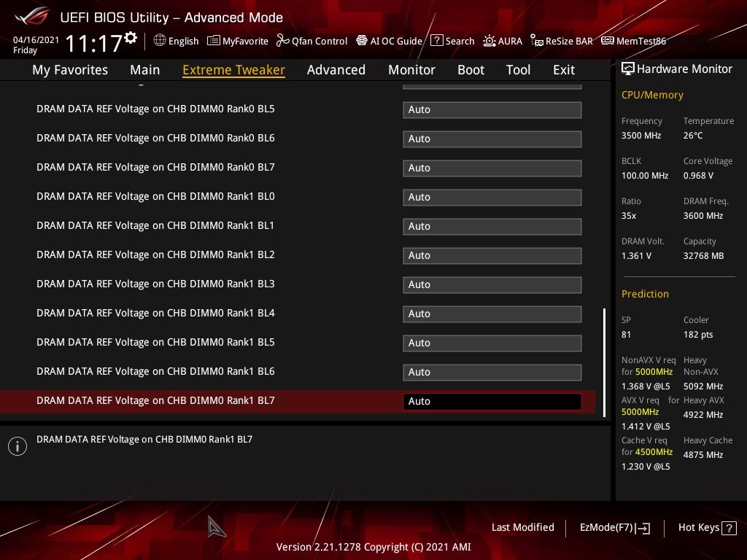The height and width of the screenshot is (560, 747).
Task: Edit the Rank1 BL0 voltage Auto field
Action: click(x=492, y=197)
